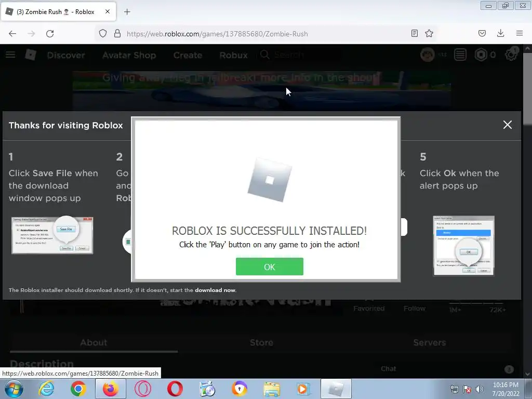Toggle reader view icon
This screenshot has height=399, width=532.
click(414, 34)
